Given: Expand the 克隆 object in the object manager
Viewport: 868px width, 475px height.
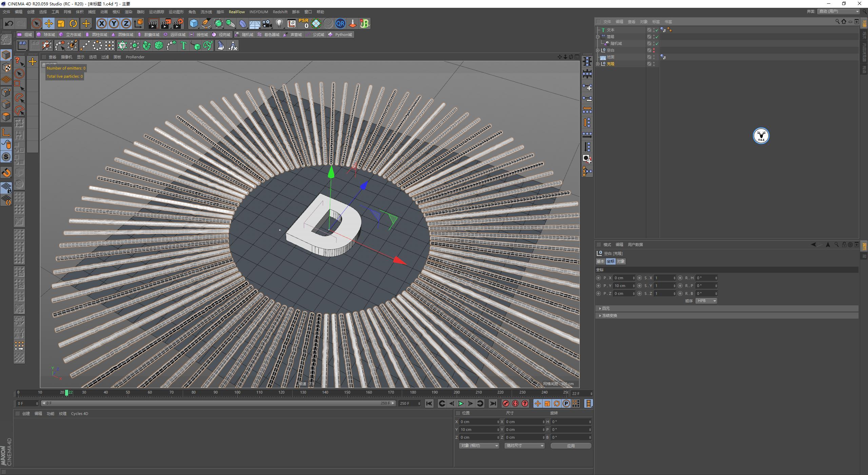Looking at the screenshot, I should [598, 64].
